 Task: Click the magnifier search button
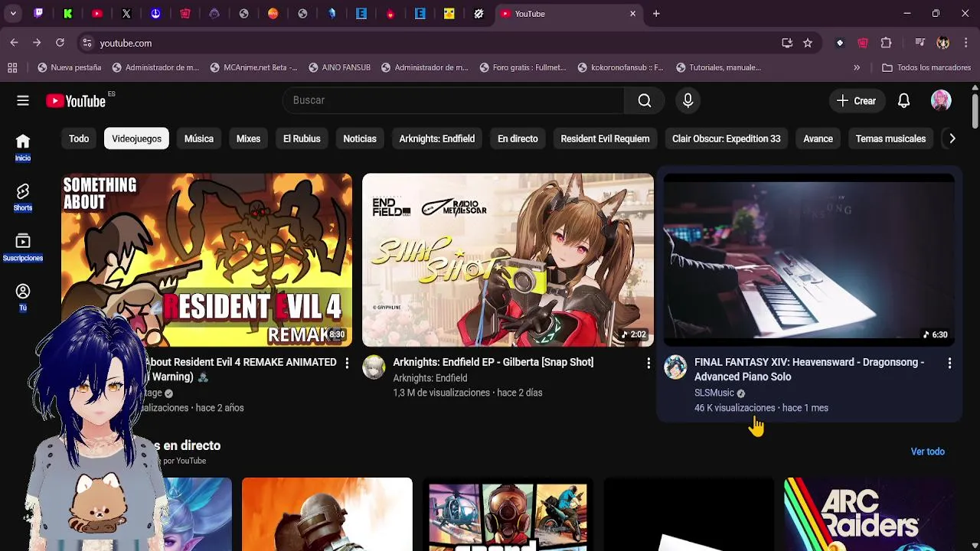click(x=645, y=100)
